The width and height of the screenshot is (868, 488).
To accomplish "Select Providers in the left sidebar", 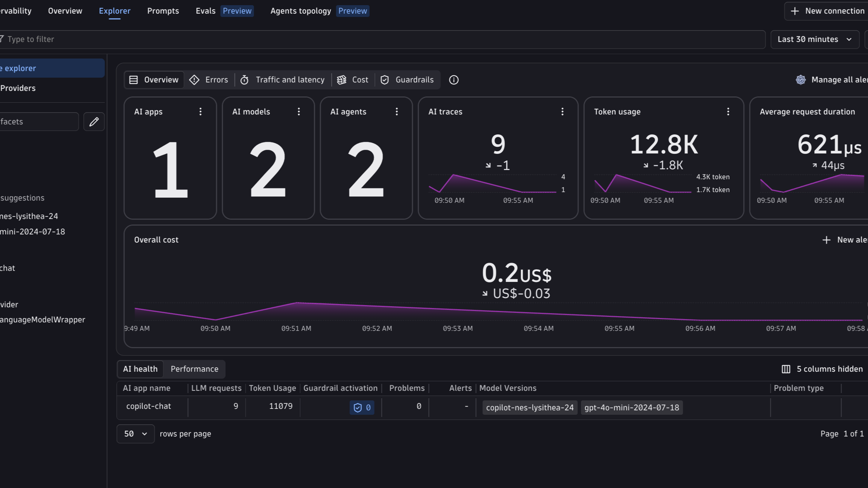I will click(x=18, y=88).
